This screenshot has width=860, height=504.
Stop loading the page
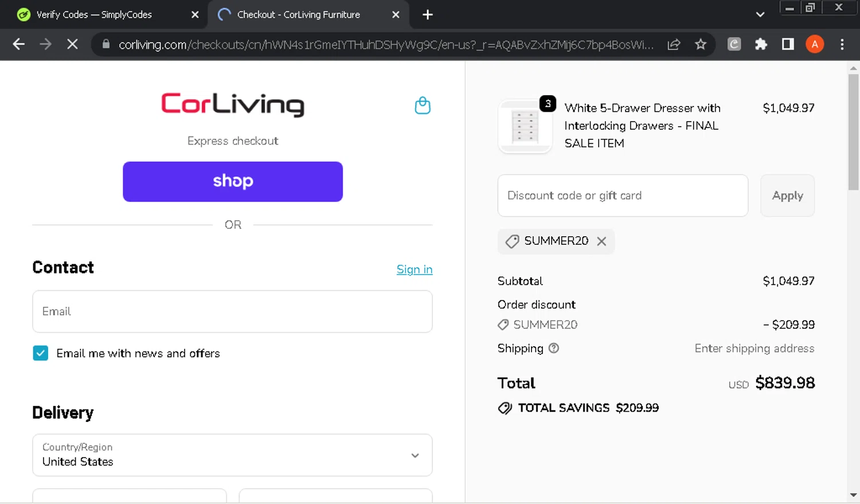click(72, 44)
